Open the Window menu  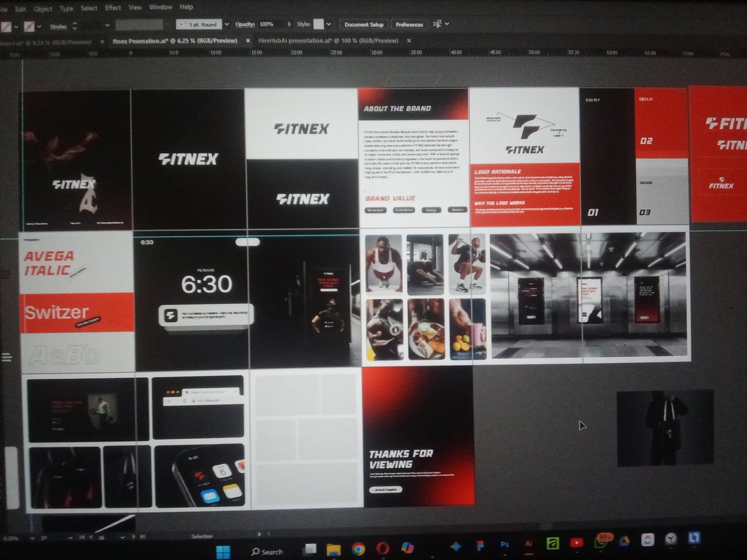[x=161, y=7]
